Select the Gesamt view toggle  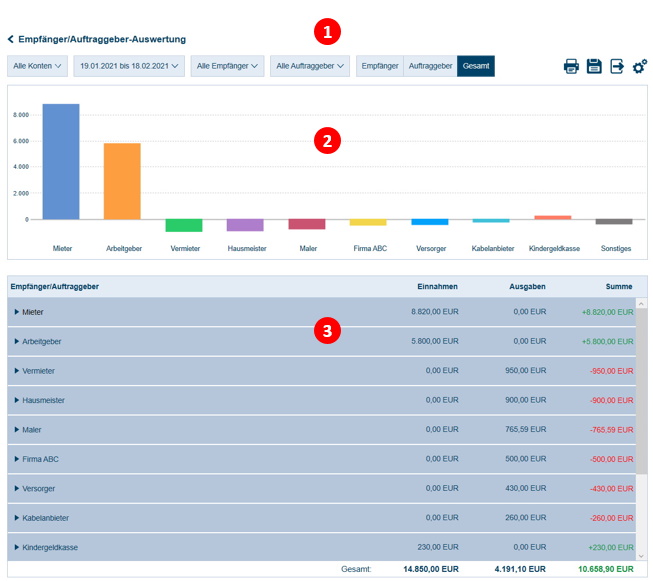coord(476,66)
